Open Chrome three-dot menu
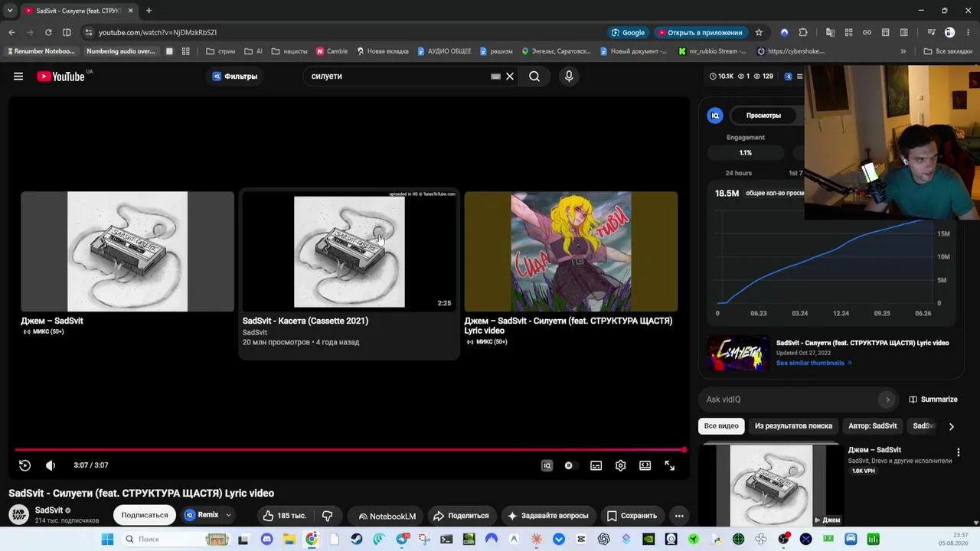 coord(968,32)
